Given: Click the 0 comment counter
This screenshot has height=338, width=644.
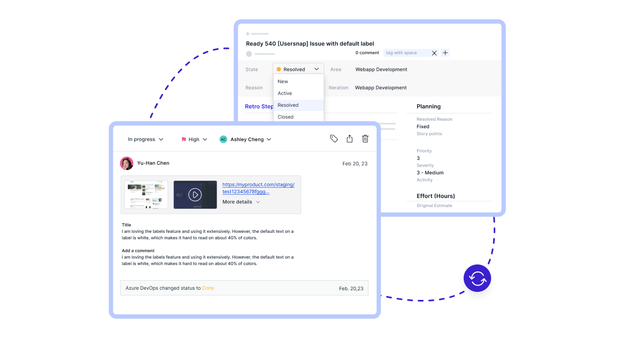Looking at the screenshot, I should (x=367, y=53).
